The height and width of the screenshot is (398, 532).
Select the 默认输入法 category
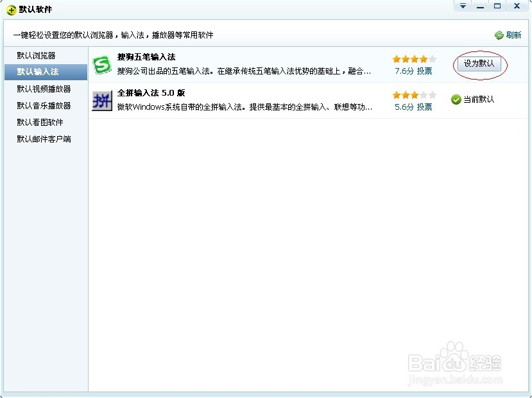[x=46, y=72]
